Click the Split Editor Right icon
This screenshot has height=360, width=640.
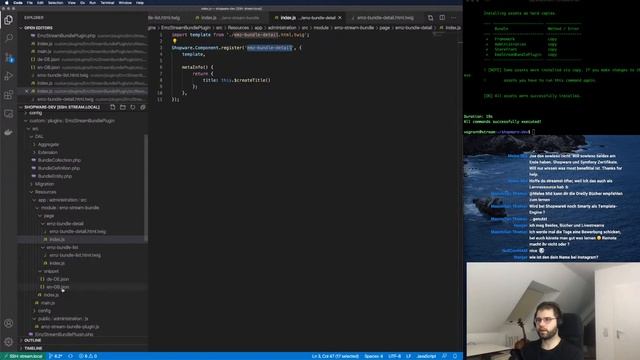[x=442, y=18]
